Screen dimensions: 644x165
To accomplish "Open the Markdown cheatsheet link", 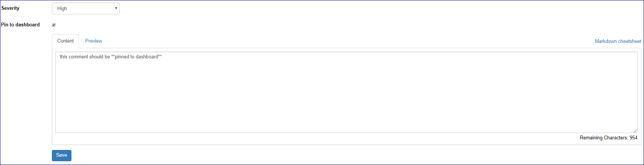I will click(618, 41).
